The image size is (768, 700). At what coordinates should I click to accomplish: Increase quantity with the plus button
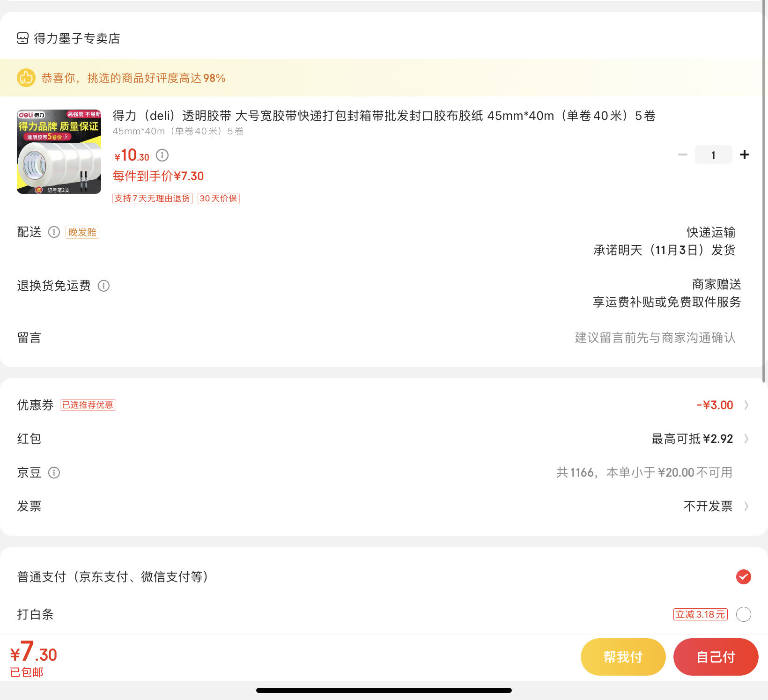(x=745, y=155)
